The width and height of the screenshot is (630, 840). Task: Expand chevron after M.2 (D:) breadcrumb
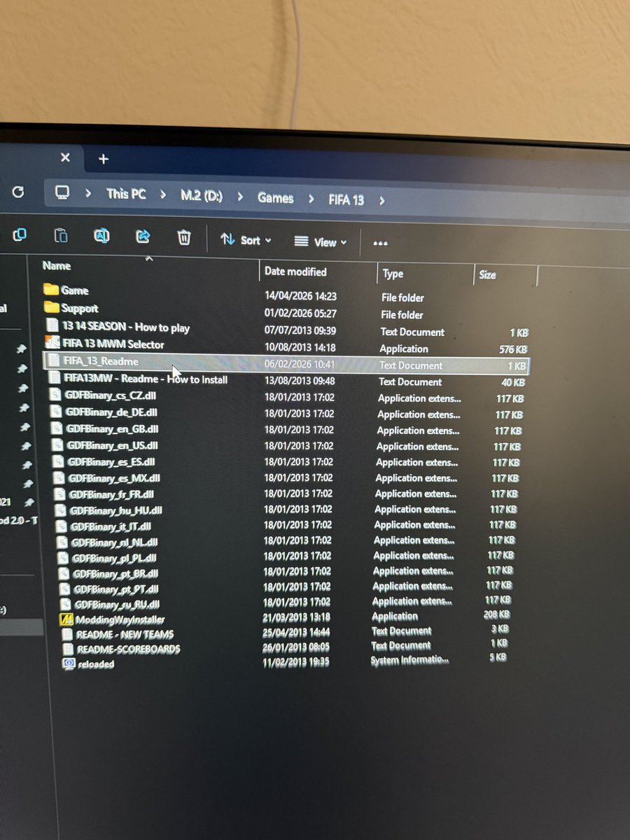pyautogui.click(x=240, y=197)
